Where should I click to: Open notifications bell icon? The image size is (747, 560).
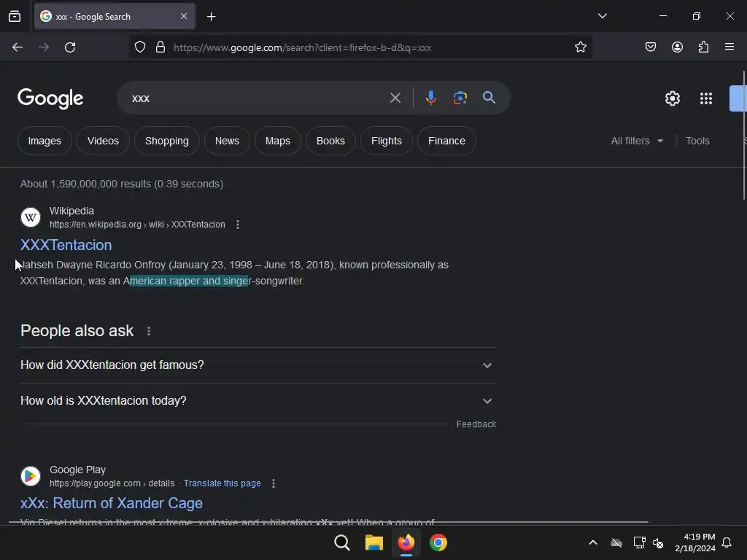727,542
